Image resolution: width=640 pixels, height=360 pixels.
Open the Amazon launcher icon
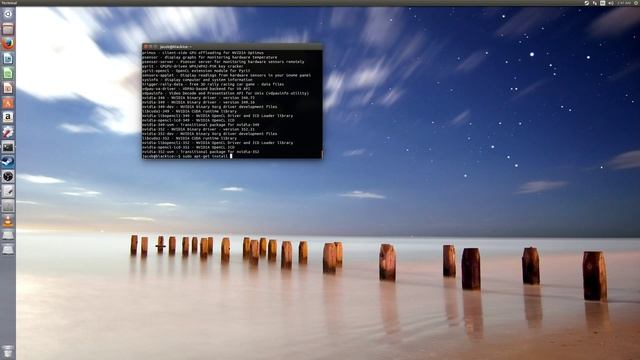8,117
